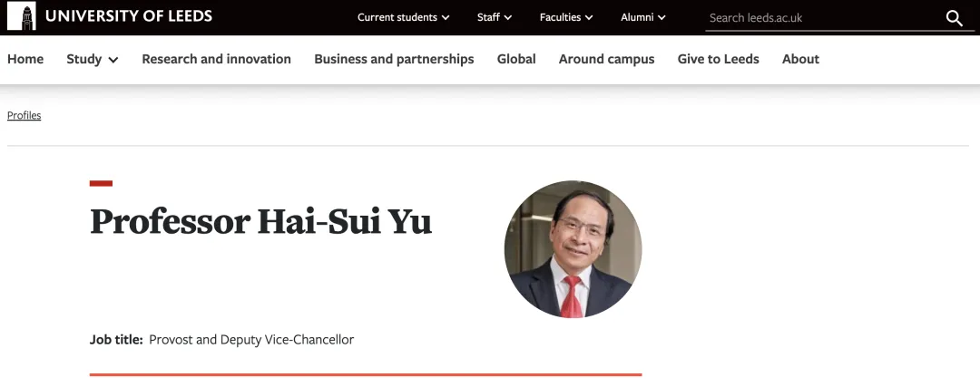Open the Alumni dropdown menu
Screen dimensions: 980x387
pyautogui.click(x=642, y=17)
